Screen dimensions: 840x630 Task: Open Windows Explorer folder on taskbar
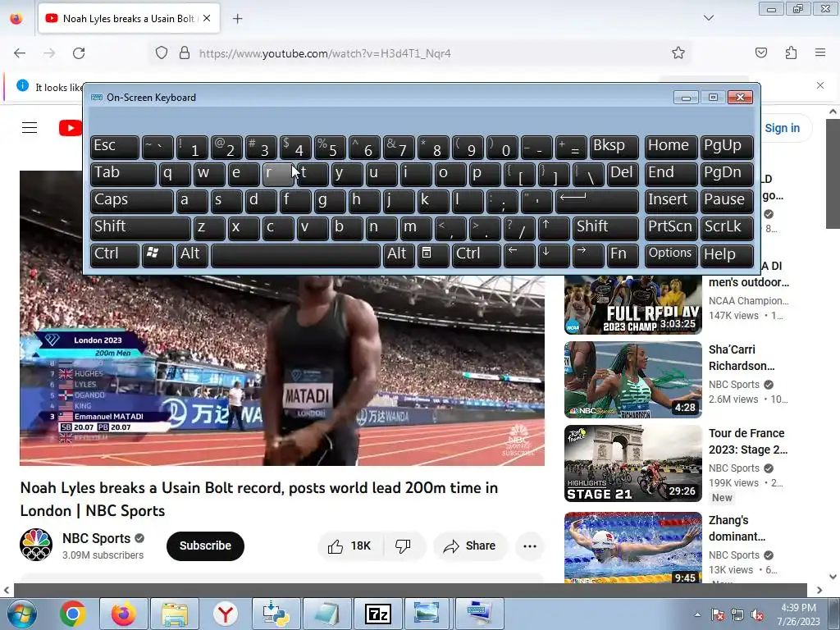tap(175, 614)
